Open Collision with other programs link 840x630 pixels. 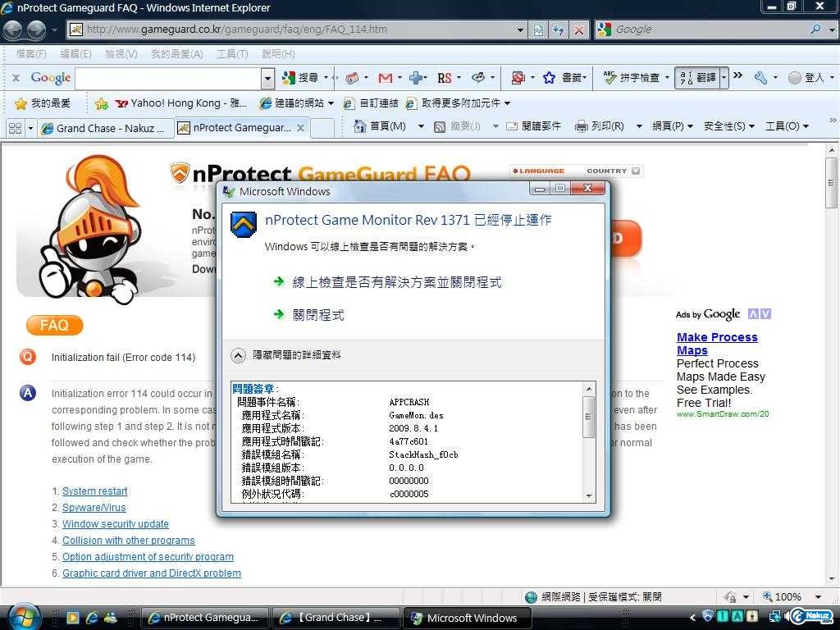[x=129, y=541]
